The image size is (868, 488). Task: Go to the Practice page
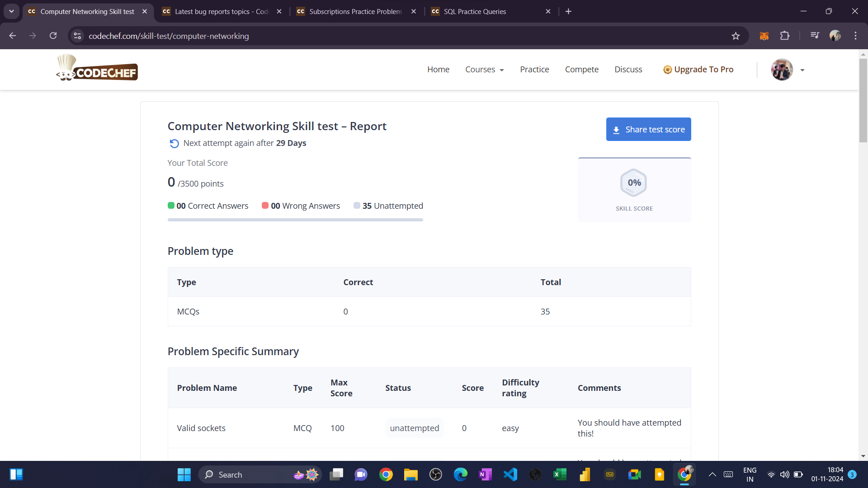point(534,70)
